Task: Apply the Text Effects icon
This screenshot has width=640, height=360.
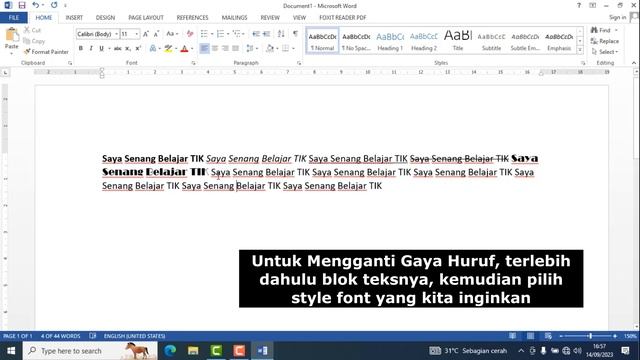Action: (153, 48)
